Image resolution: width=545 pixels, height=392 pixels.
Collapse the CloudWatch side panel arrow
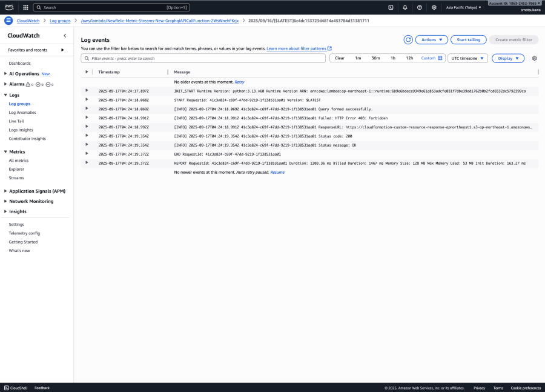[65, 36]
